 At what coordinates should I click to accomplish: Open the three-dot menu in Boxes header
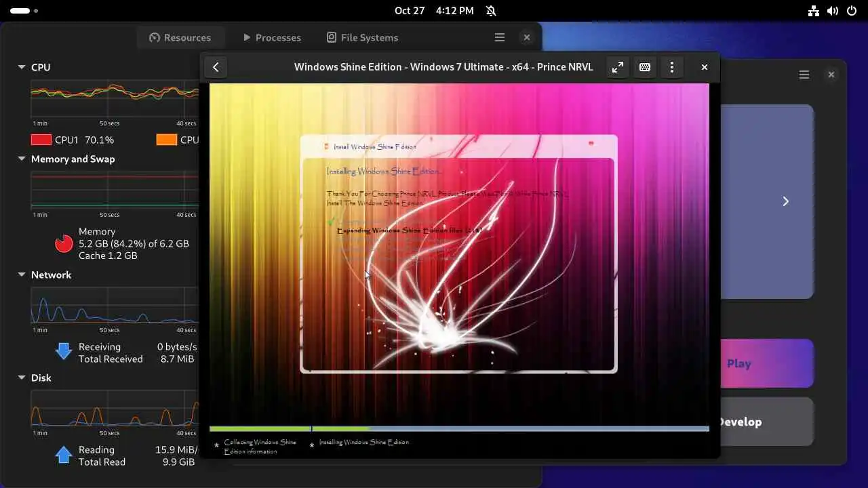(x=672, y=67)
